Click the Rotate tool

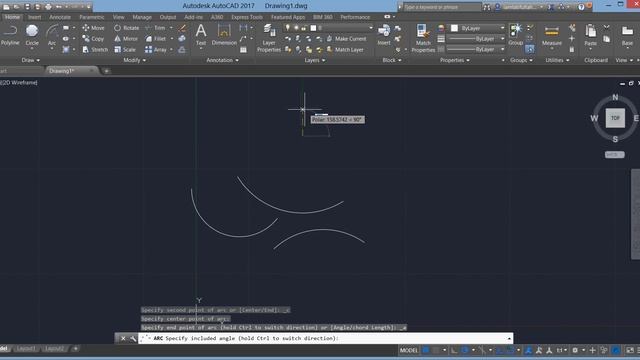(x=127, y=28)
